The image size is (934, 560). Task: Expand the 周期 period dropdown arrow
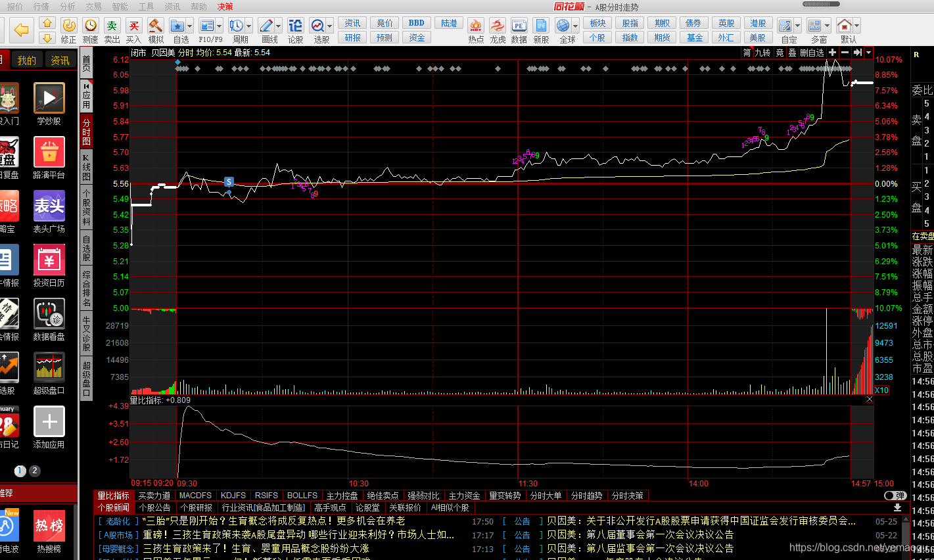(248, 26)
